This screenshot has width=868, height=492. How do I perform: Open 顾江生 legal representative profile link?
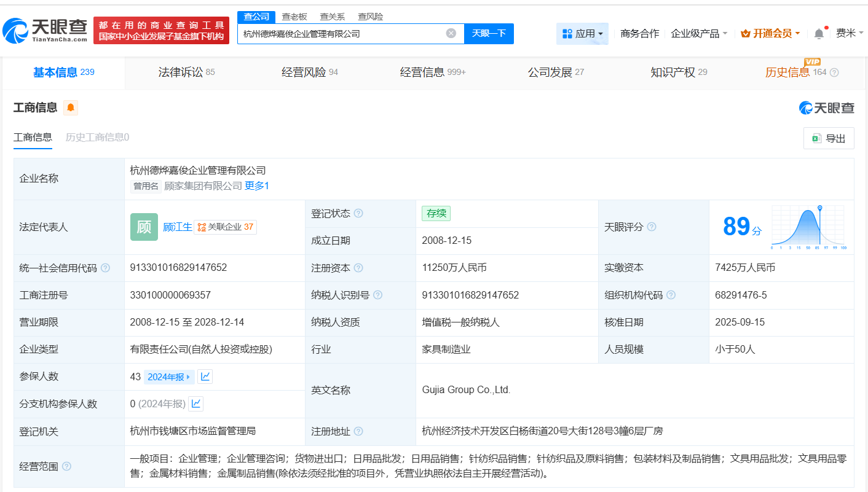[178, 227]
